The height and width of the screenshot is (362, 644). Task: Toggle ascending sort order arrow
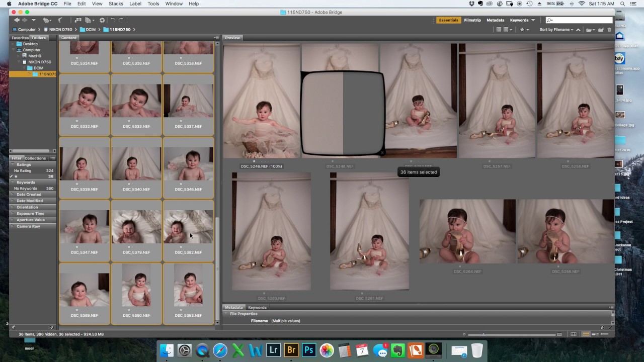tap(578, 30)
